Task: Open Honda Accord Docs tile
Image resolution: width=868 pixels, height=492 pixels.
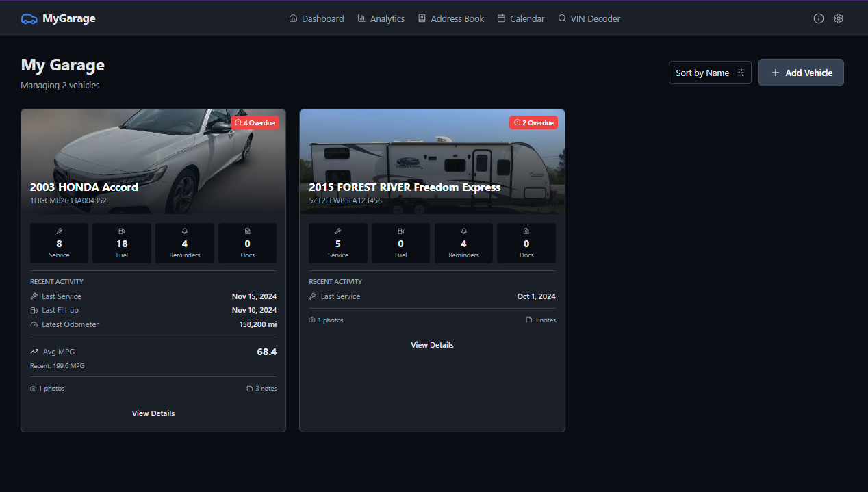Action: (247, 243)
